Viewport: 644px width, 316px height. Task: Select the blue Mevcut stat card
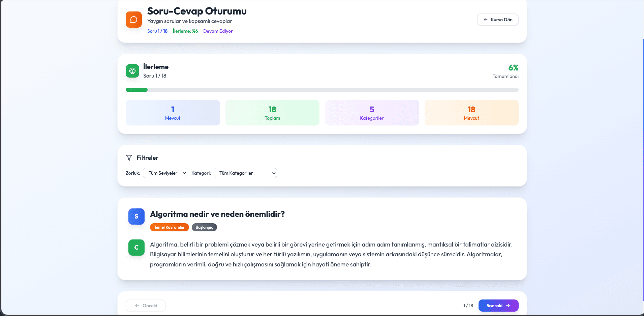tap(173, 113)
